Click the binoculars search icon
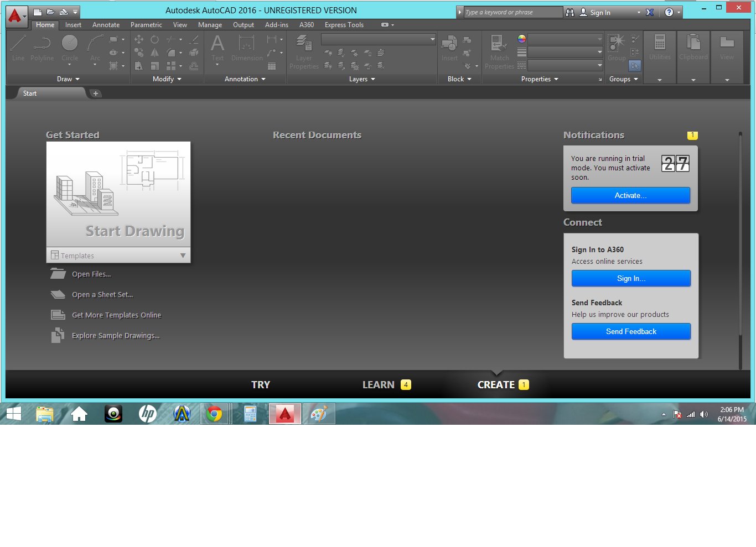756x547 pixels. click(570, 12)
